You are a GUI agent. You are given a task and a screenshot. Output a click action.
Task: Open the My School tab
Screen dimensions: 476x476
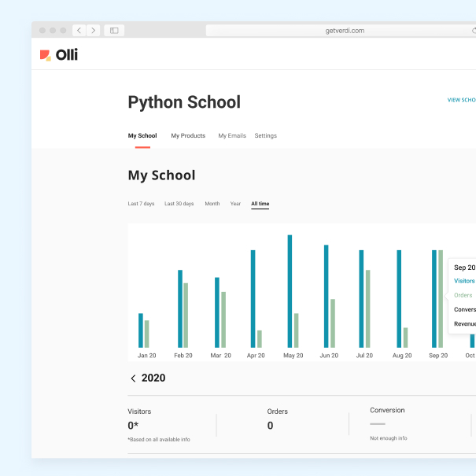(142, 135)
